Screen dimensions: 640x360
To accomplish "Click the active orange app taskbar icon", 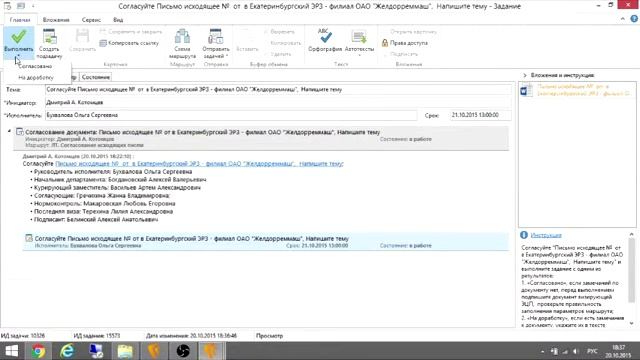I will point(211,351).
